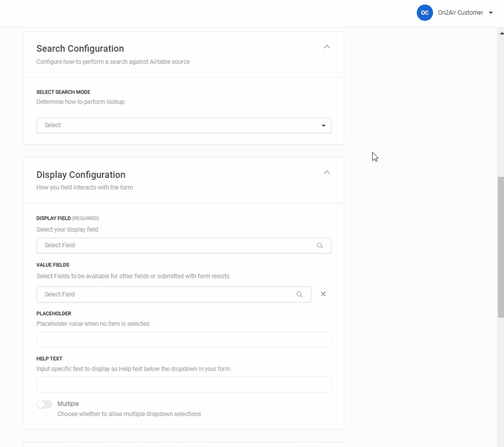
Task: Click the page scrollbar thumb
Action: tap(500, 247)
